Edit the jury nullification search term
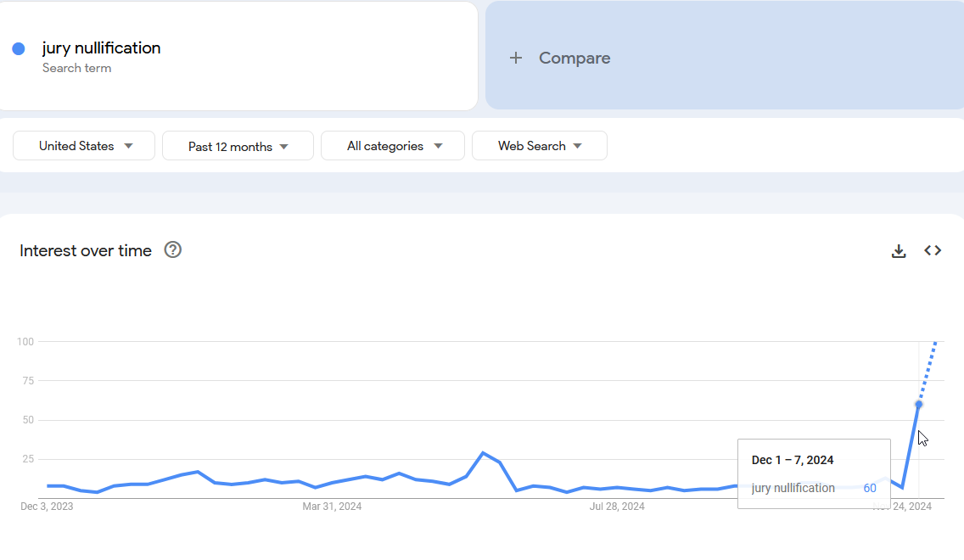The width and height of the screenshot is (964, 560). [x=102, y=48]
